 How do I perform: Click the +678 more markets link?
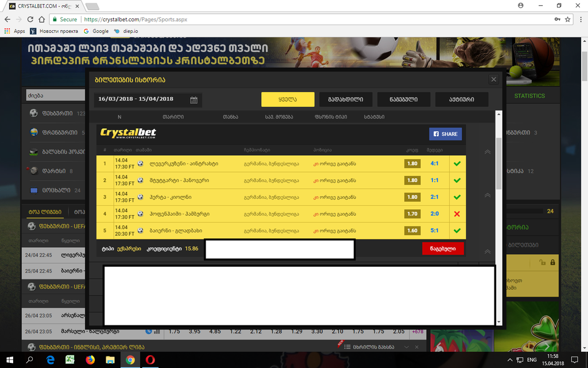[x=417, y=332]
